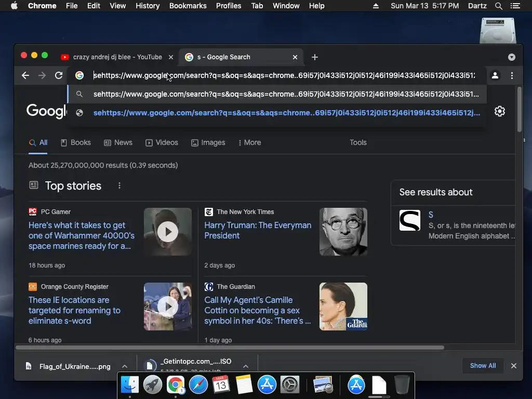Screen dimensions: 532x399
Task: Open the Profiles menu
Action: pyautogui.click(x=229, y=6)
